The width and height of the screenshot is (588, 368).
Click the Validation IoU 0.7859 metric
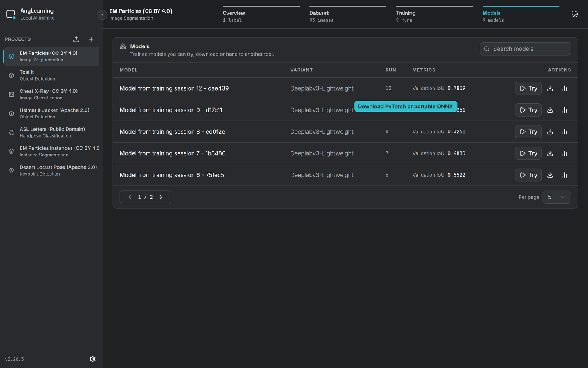click(x=439, y=88)
